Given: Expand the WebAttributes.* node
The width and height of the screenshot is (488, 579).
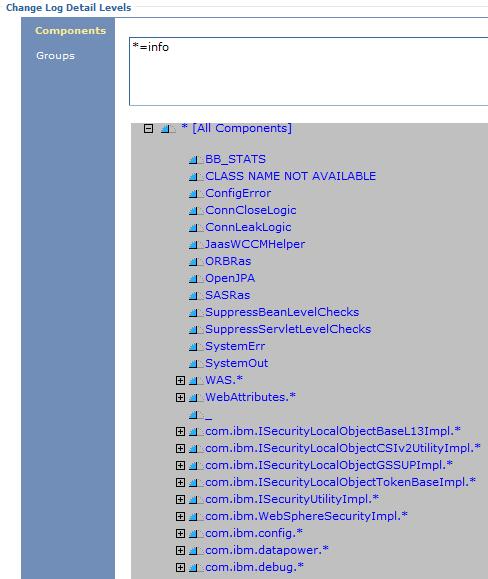Looking at the screenshot, I should (x=180, y=397).
